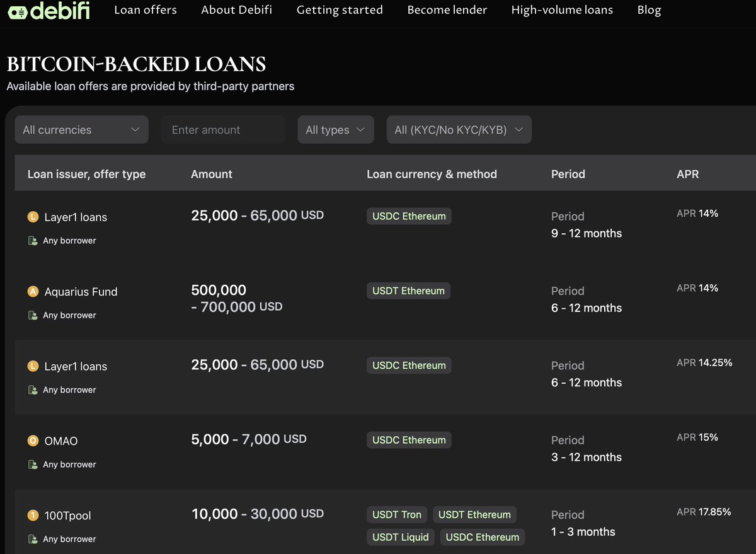
Task: Click the Period column header
Action: point(568,174)
